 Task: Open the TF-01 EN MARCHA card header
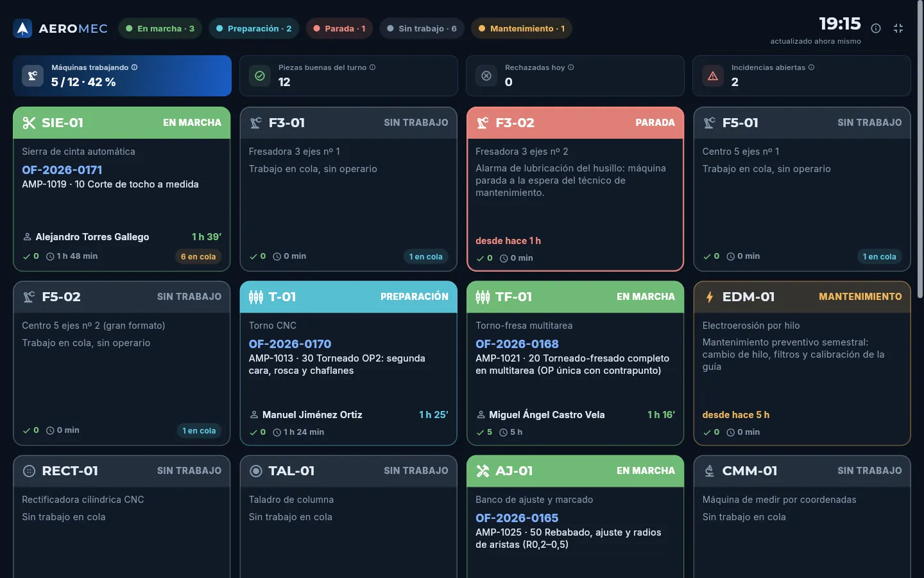pos(576,297)
